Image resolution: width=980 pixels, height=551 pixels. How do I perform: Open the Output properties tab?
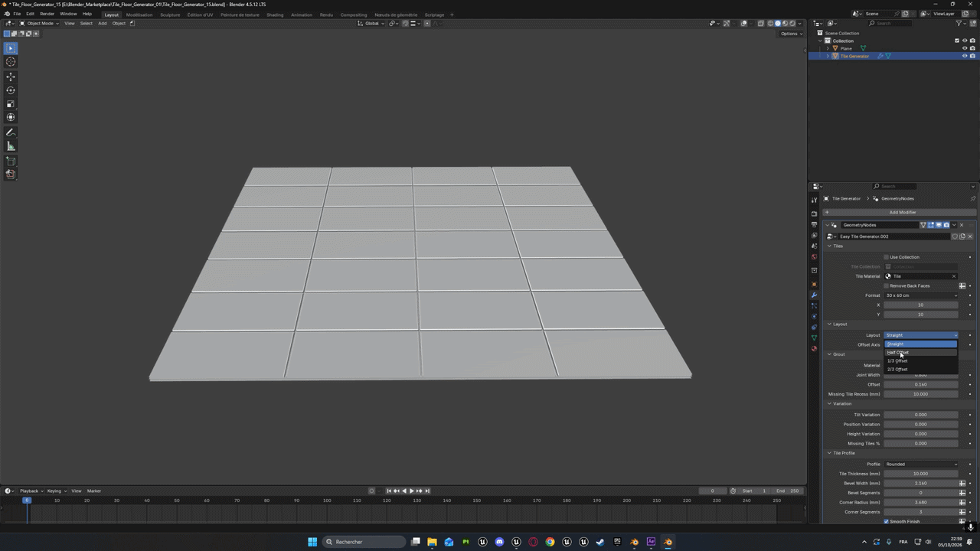[x=814, y=224]
